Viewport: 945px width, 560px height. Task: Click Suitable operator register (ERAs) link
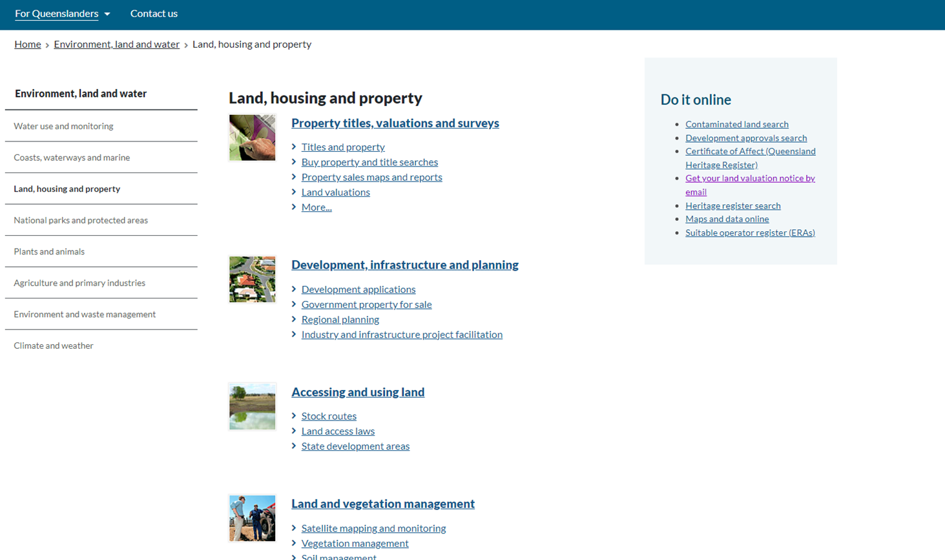point(749,233)
